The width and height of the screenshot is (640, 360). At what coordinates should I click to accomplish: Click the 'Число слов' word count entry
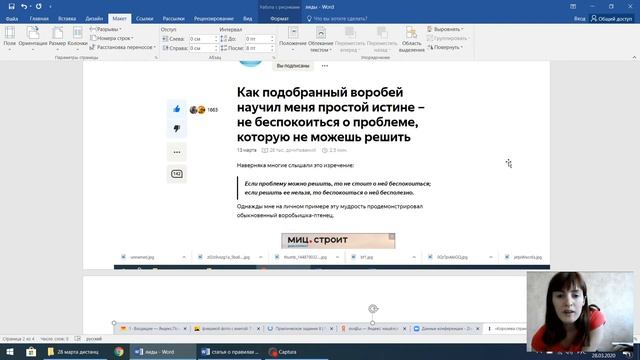[54, 339]
